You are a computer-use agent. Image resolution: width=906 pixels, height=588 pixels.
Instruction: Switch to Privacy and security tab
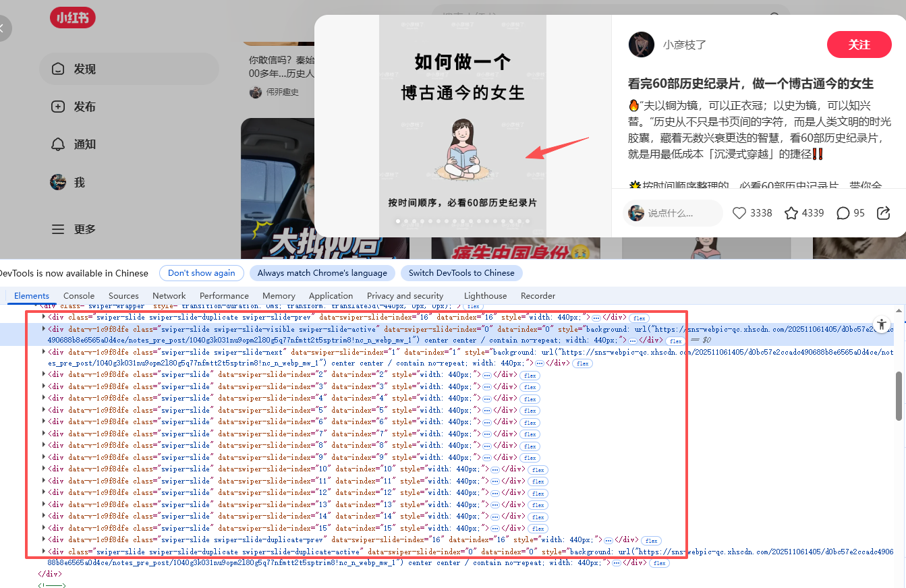(x=405, y=296)
